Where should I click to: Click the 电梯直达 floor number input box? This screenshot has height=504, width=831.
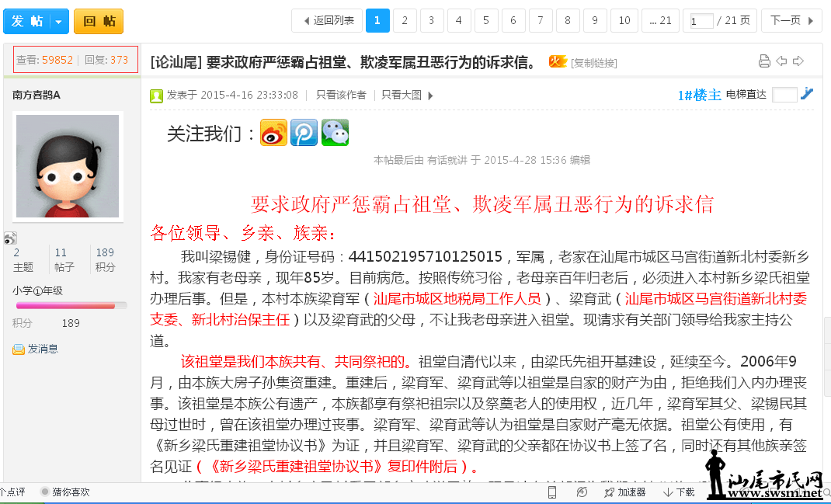pos(784,95)
